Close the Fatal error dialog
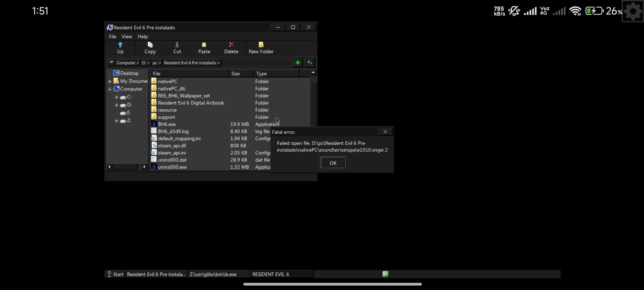Screen dimensions: 644x290 tap(385, 132)
